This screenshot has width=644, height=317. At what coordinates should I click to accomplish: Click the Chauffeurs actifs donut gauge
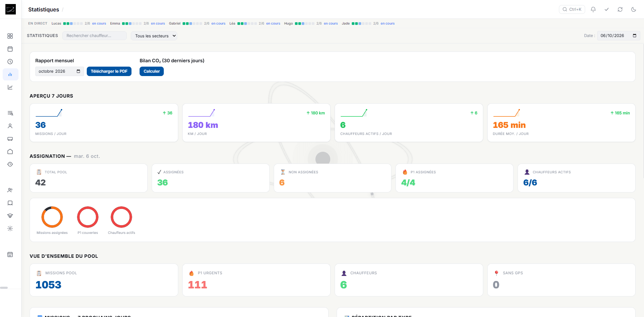tap(121, 217)
